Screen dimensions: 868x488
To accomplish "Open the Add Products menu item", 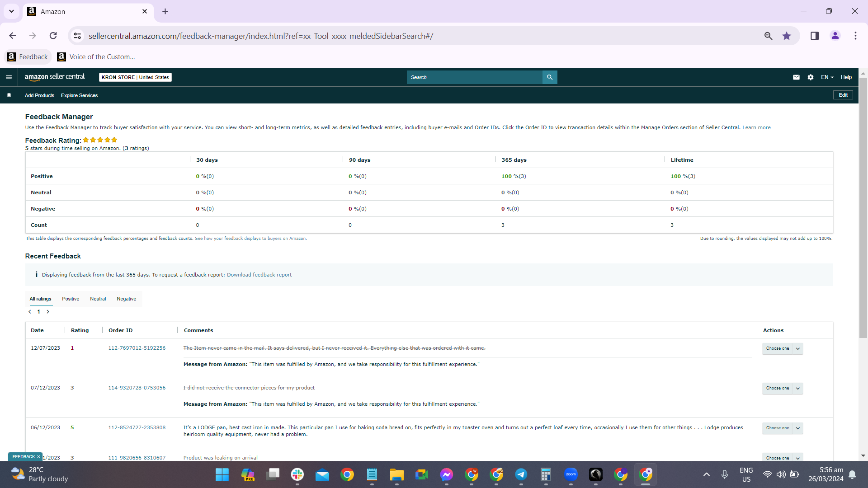I will pos(39,95).
